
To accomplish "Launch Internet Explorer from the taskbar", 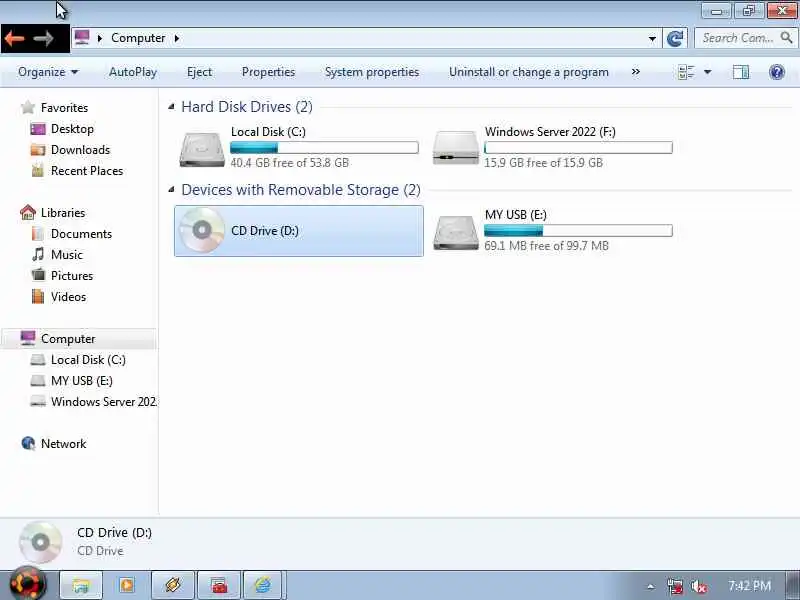I will point(263,585).
